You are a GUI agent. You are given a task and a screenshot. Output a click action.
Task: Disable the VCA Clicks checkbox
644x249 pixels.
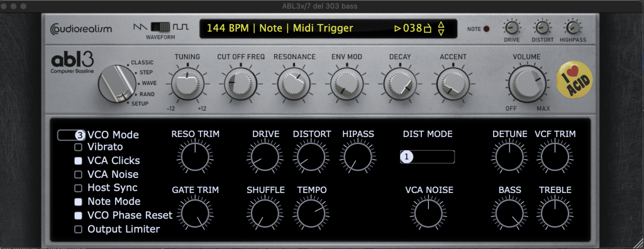78,161
